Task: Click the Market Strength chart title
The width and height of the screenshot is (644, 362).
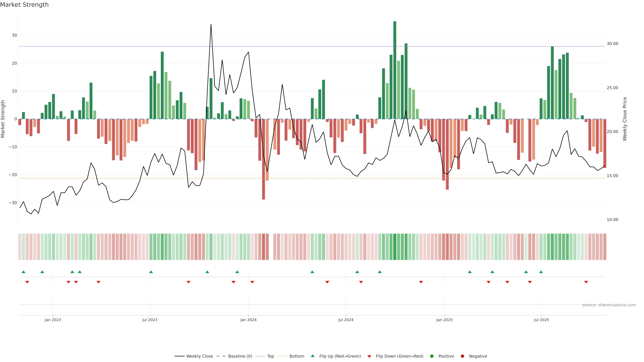Action: (24, 5)
